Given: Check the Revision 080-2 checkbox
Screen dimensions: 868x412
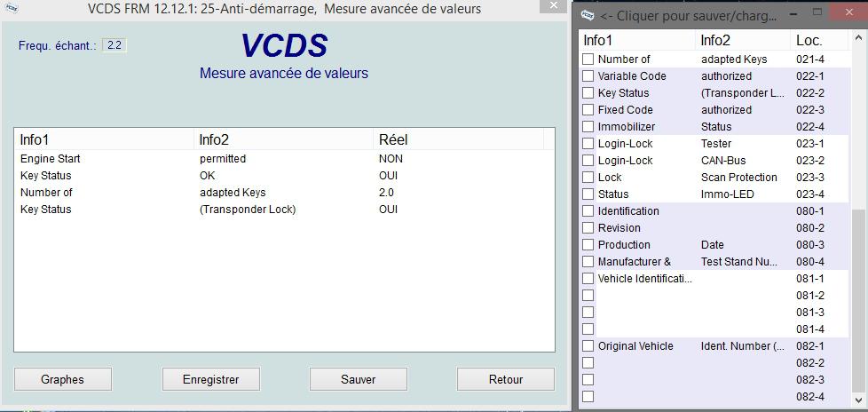Looking at the screenshot, I should coord(588,228).
